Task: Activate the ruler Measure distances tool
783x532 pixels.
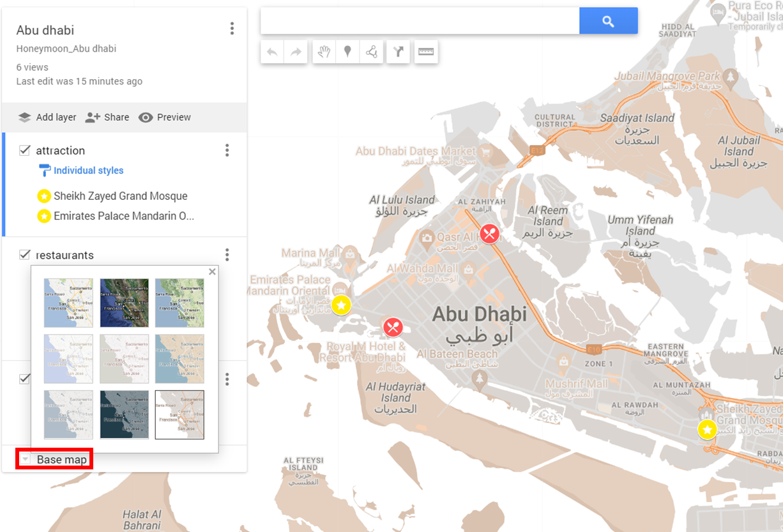Action: (x=426, y=52)
